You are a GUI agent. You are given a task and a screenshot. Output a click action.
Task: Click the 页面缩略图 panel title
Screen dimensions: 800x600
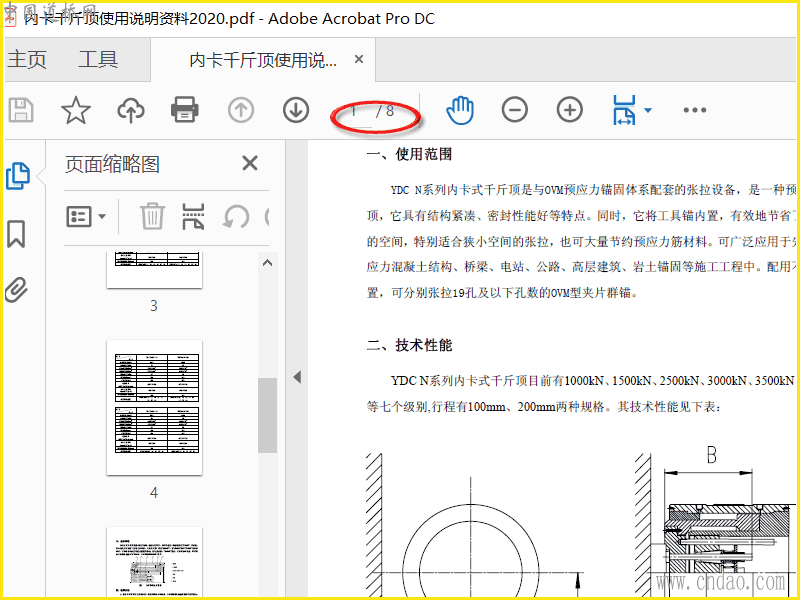(112, 164)
